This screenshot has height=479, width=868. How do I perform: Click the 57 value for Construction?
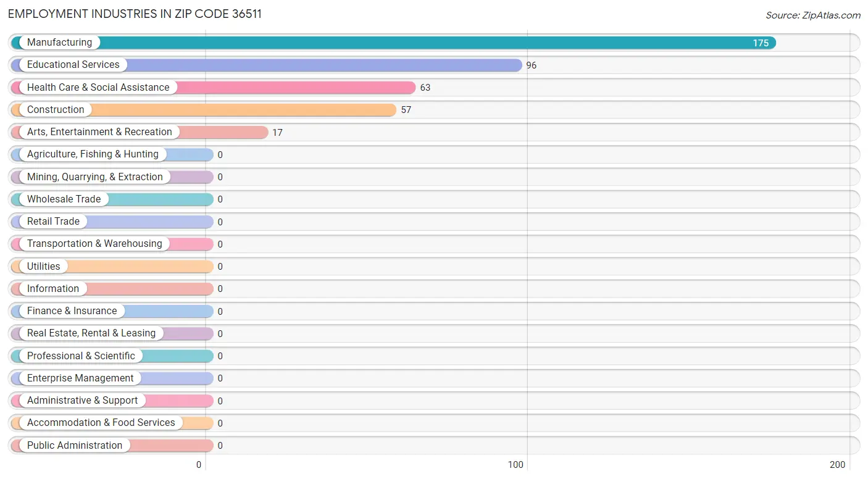pyautogui.click(x=406, y=110)
